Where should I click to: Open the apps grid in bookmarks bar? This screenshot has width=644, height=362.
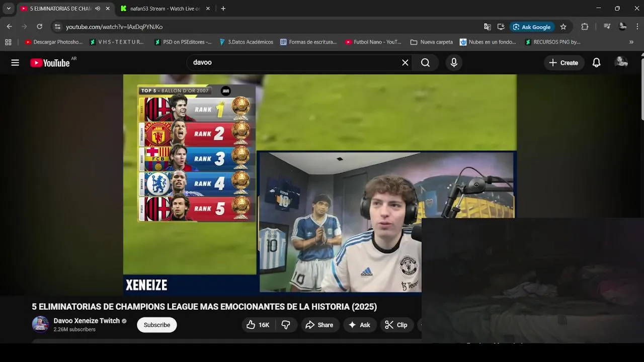point(8,42)
